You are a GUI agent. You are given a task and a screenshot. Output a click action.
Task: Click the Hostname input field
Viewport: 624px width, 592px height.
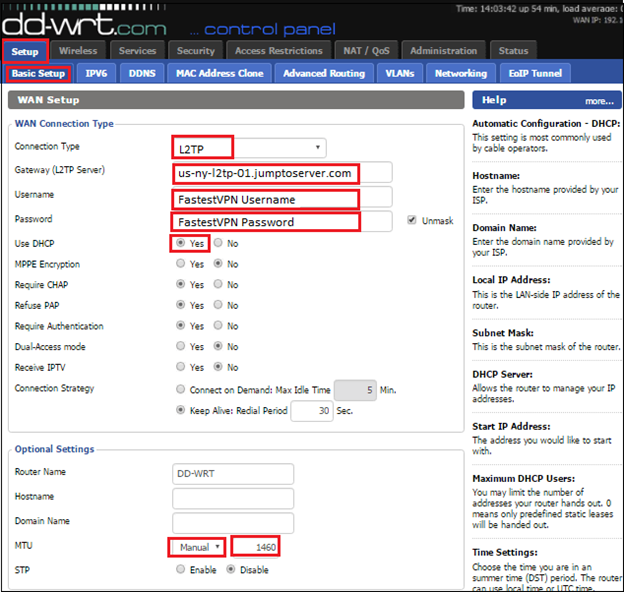point(233,498)
